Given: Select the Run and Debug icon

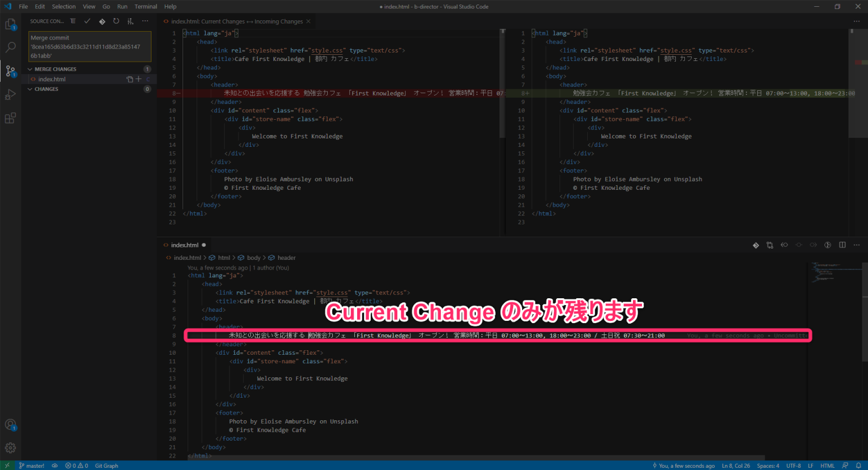Looking at the screenshot, I should pyautogui.click(x=10, y=94).
